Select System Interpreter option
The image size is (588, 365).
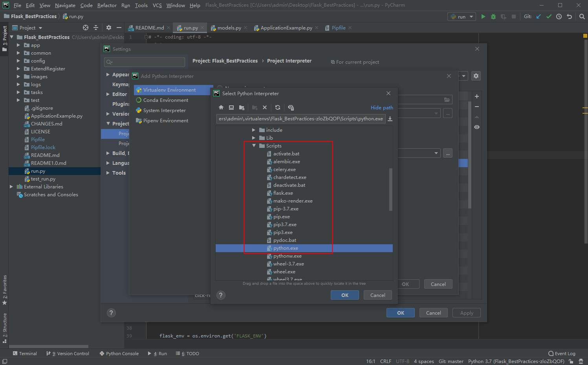[x=165, y=111]
